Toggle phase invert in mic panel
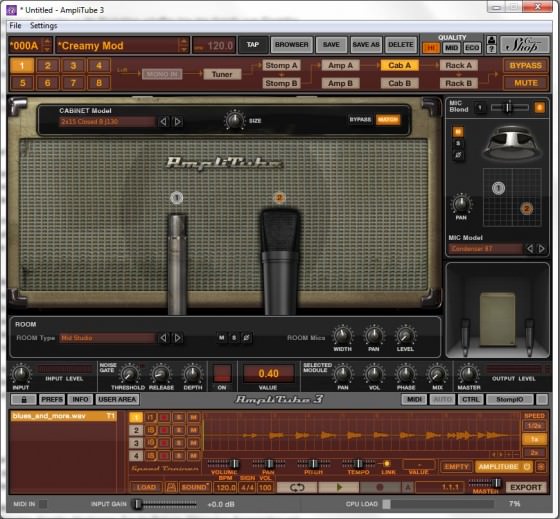 [x=458, y=155]
